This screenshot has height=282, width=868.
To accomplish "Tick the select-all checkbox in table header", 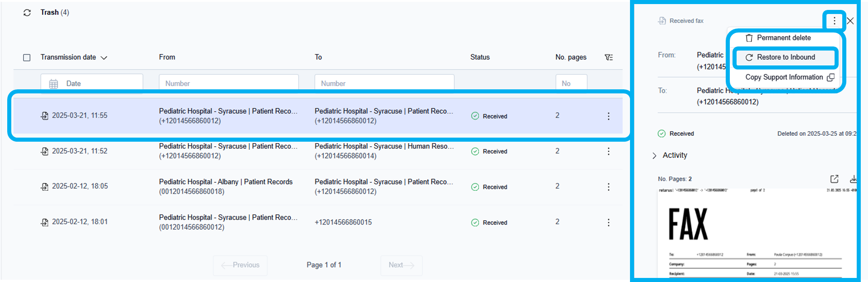I will pos(27,58).
